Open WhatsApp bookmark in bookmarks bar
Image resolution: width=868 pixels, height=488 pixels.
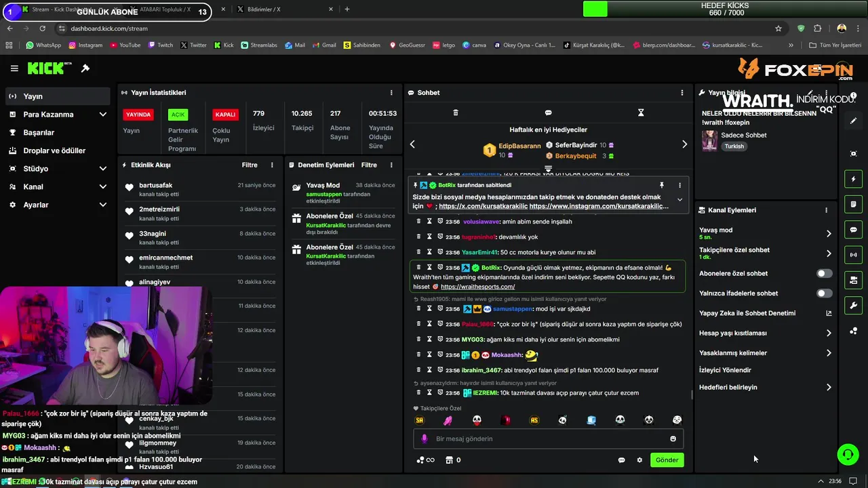coord(43,45)
